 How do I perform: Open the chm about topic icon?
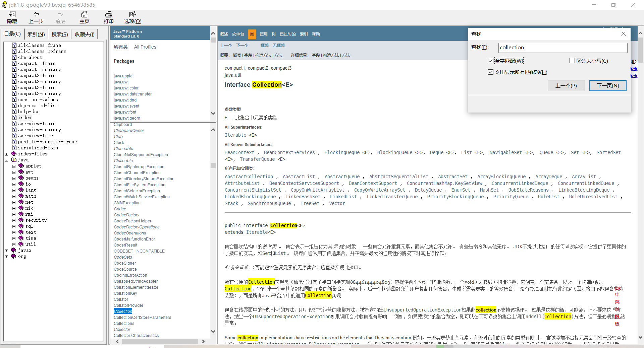(14, 57)
